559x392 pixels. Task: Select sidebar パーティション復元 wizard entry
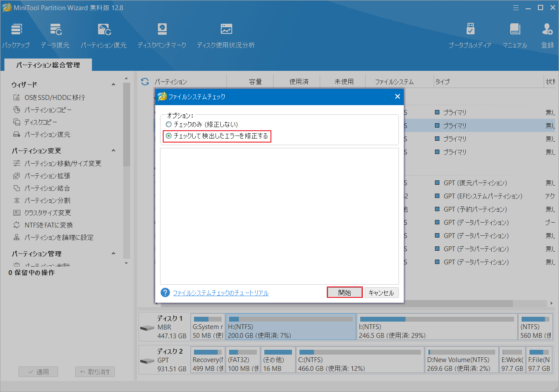point(41,134)
